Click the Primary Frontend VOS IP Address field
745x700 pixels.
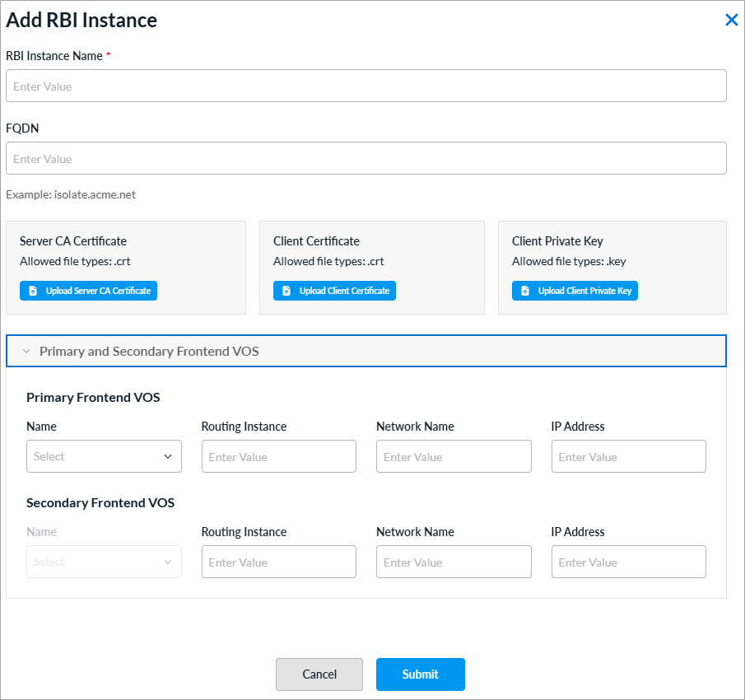click(x=628, y=456)
